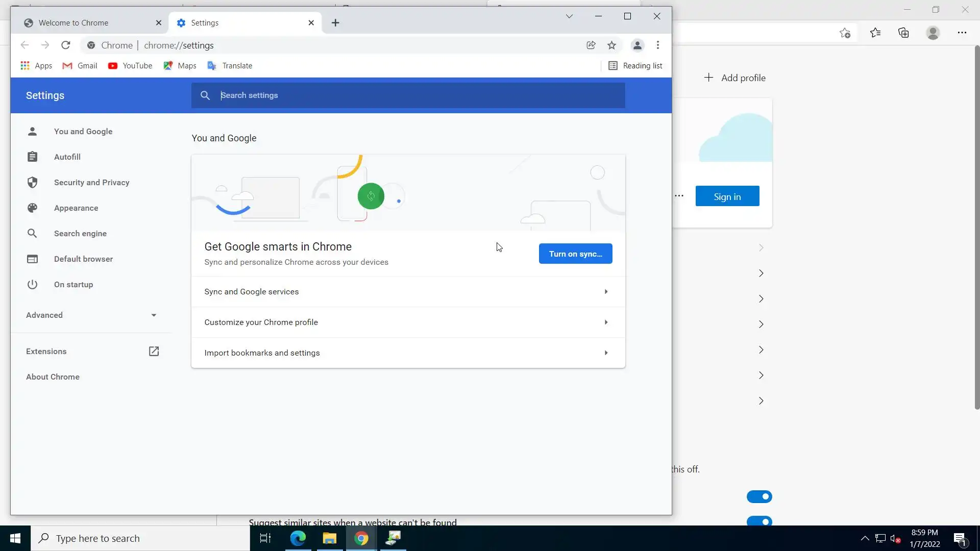Expand Sync and Google services

point(408,292)
